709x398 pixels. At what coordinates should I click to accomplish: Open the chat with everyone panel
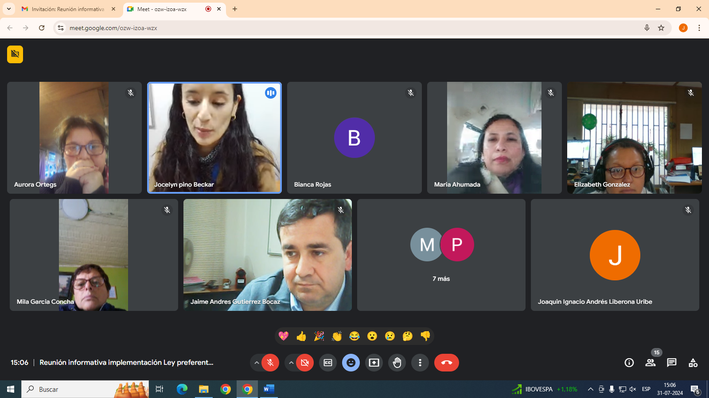coord(671,362)
